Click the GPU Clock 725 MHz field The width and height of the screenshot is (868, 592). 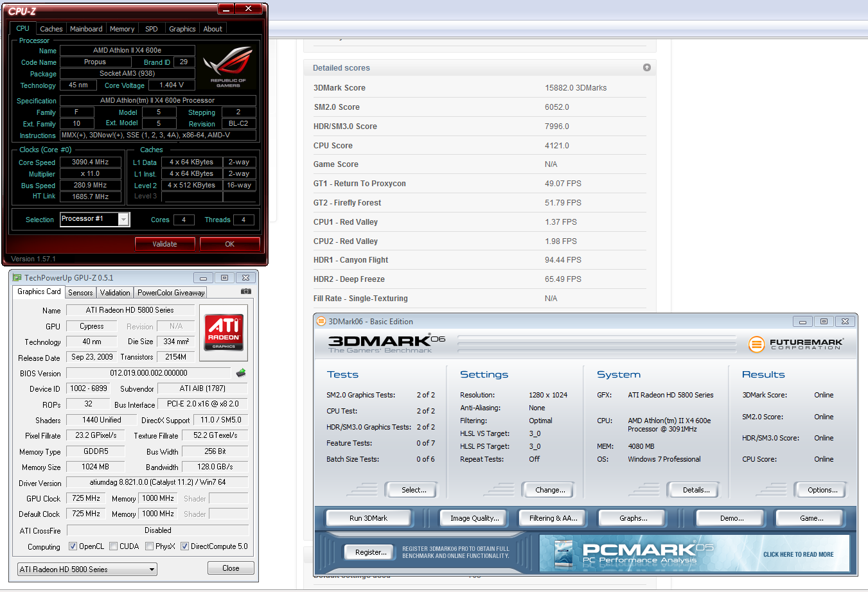point(86,498)
